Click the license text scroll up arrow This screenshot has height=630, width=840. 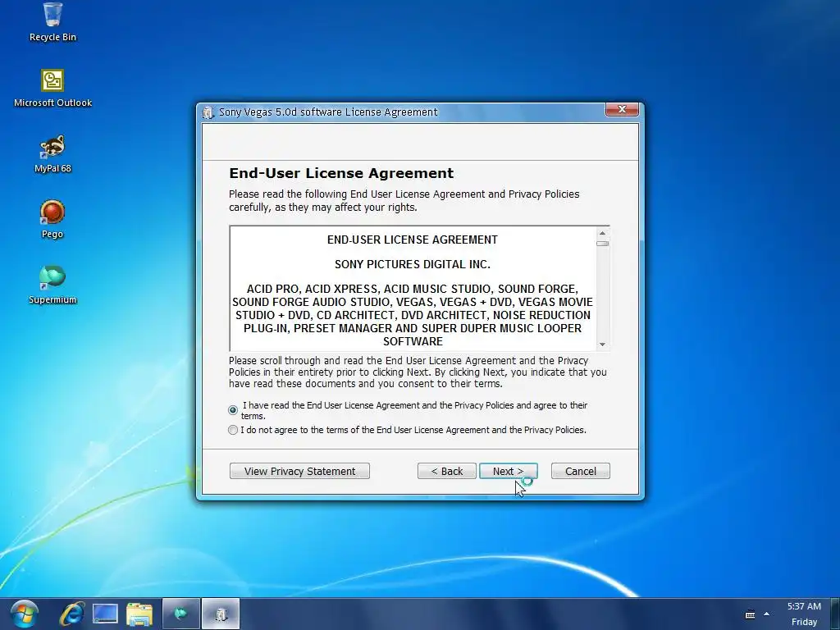pyautogui.click(x=602, y=233)
